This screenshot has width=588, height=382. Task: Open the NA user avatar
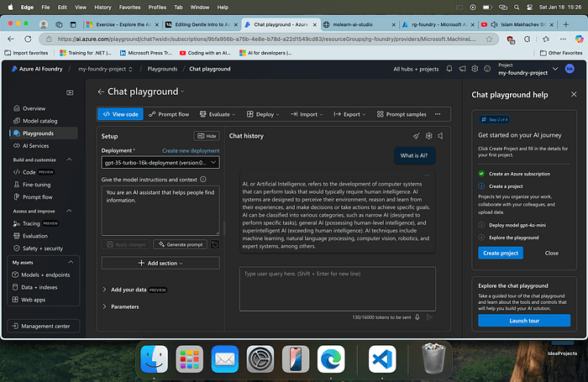(570, 69)
